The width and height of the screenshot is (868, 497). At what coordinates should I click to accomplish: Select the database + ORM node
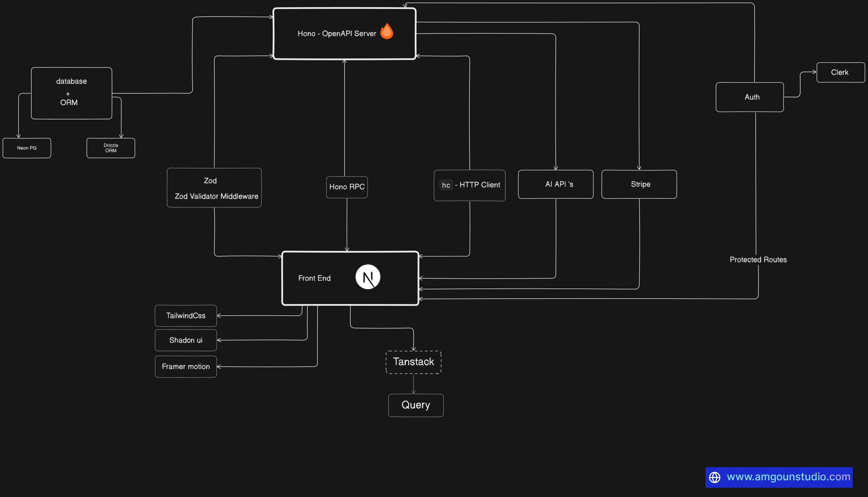pos(71,93)
